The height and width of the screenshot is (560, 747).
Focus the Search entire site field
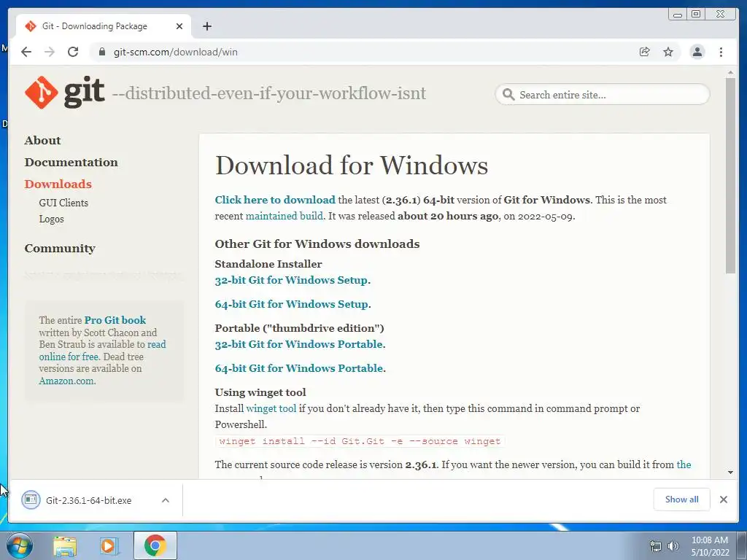coord(602,94)
